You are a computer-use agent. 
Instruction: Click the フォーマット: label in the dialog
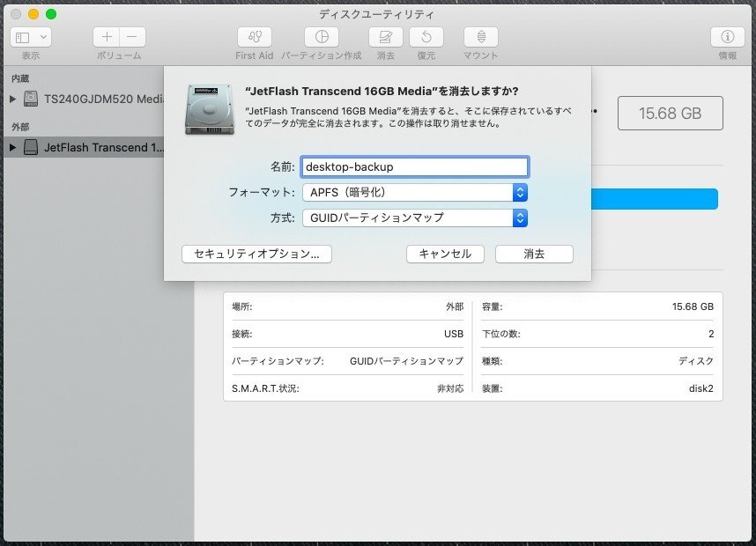[262, 192]
